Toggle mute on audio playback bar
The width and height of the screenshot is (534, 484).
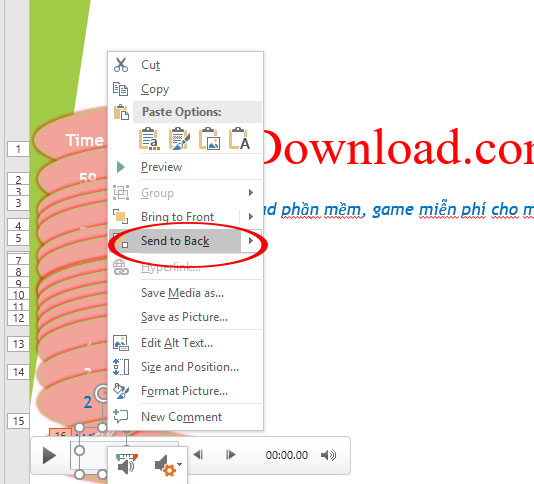click(328, 455)
